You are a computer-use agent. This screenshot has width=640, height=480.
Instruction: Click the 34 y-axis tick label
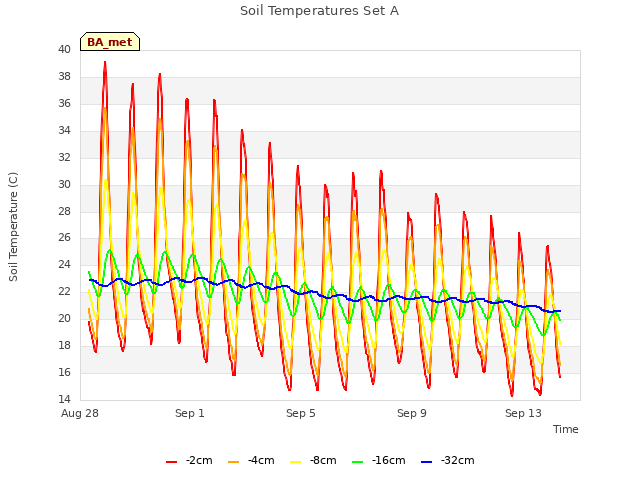click(x=64, y=131)
